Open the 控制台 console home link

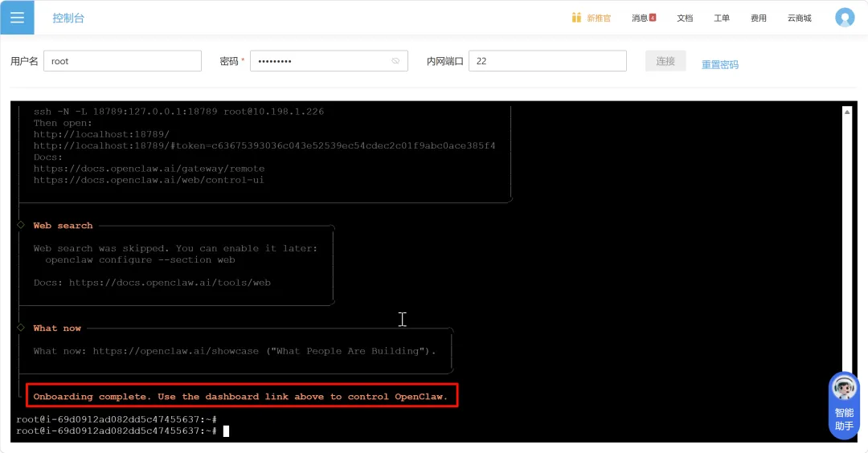(68, 18)
